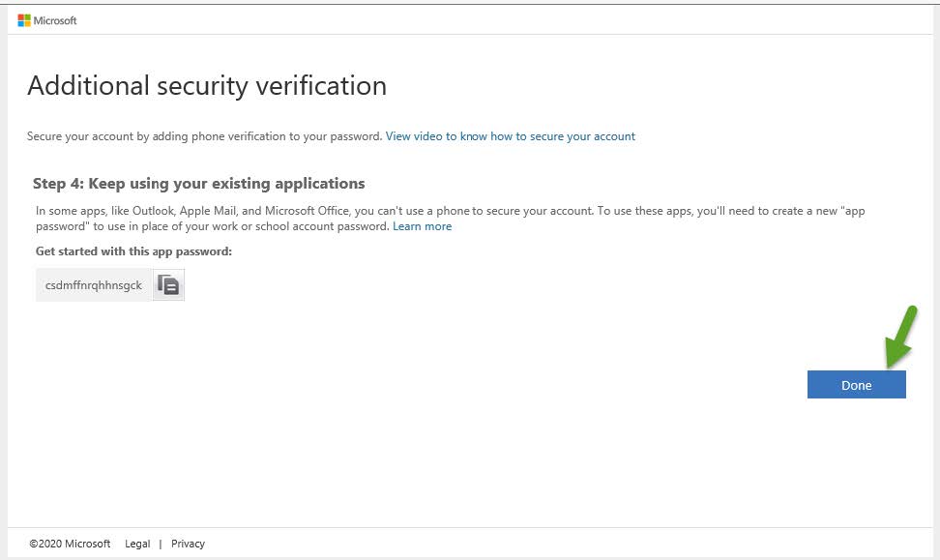Copy the app password with the clipboard icon
Viewport: 940px width, 560px height.
(x=168, y=284)
